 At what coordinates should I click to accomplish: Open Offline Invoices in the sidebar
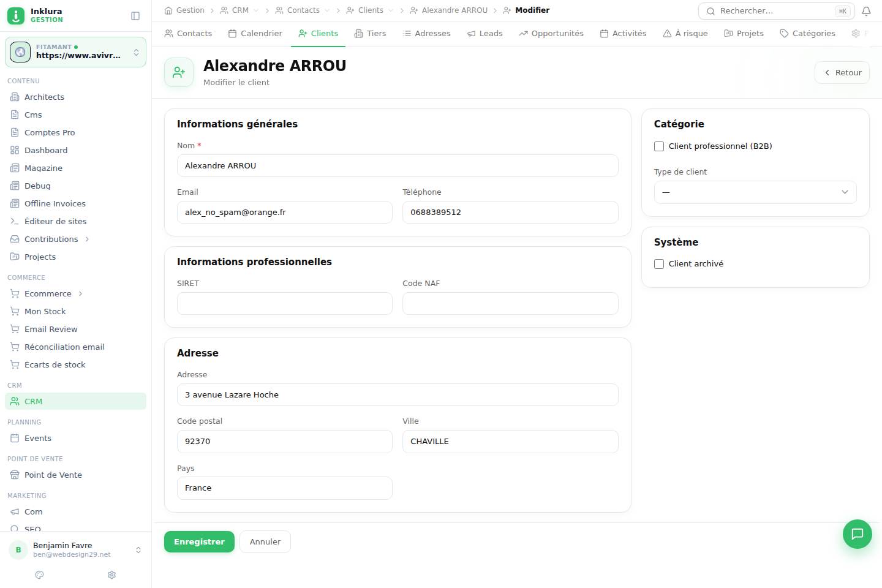[x=75, y=203]
